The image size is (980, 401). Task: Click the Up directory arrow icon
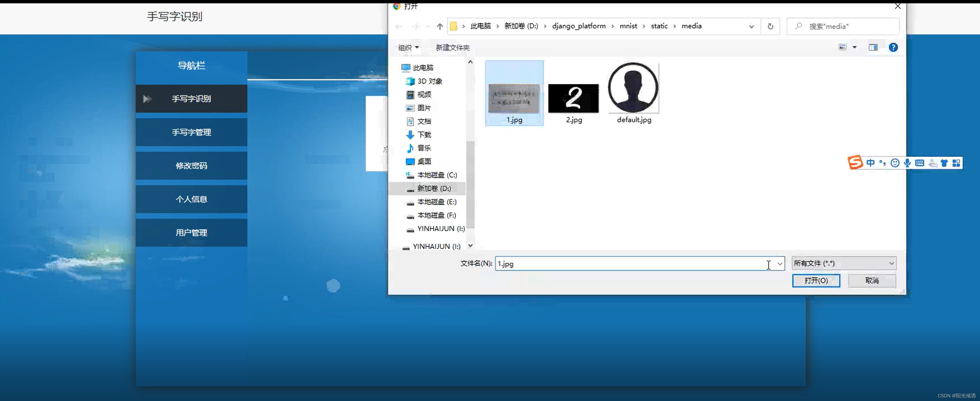pyautogui.click(x=440, y=26)
